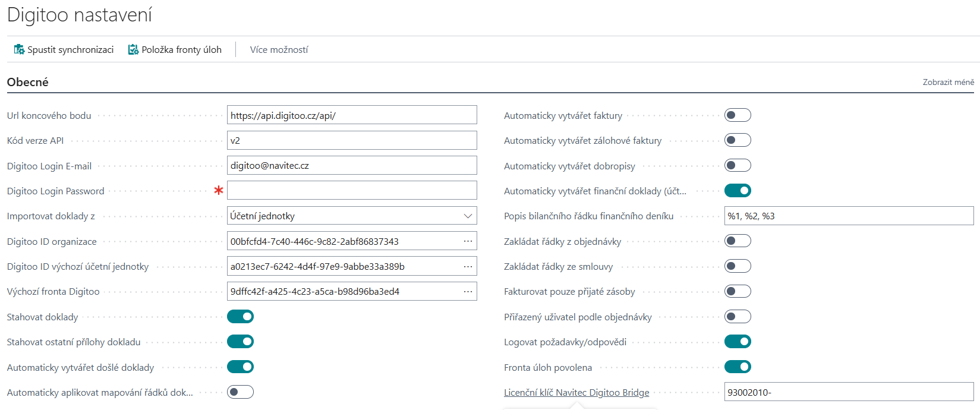Click Popis bilančního řádku finančního deníku field
Image resolution: width=980 pixels, height=410 pixels.
coord(849,216)
